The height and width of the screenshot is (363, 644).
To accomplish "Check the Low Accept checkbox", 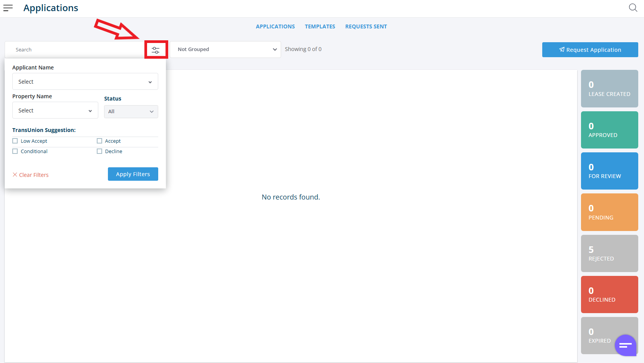I will point(15,141).
